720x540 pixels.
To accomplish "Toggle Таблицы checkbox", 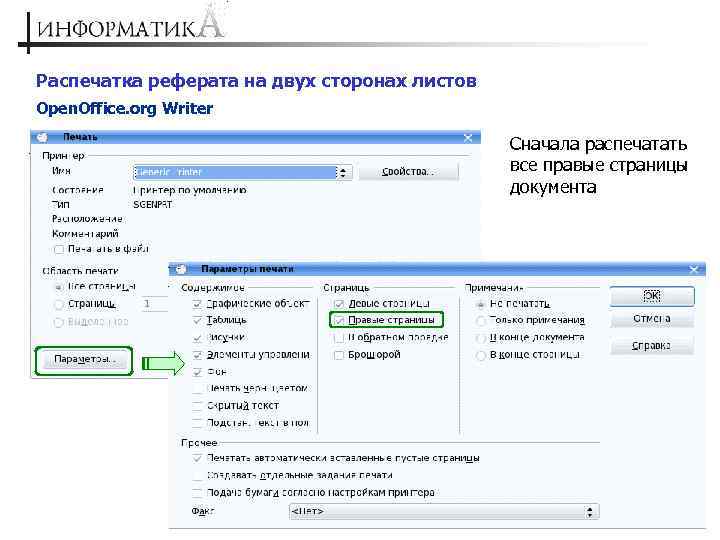I will pyautogui.click(x=197, y=320).
